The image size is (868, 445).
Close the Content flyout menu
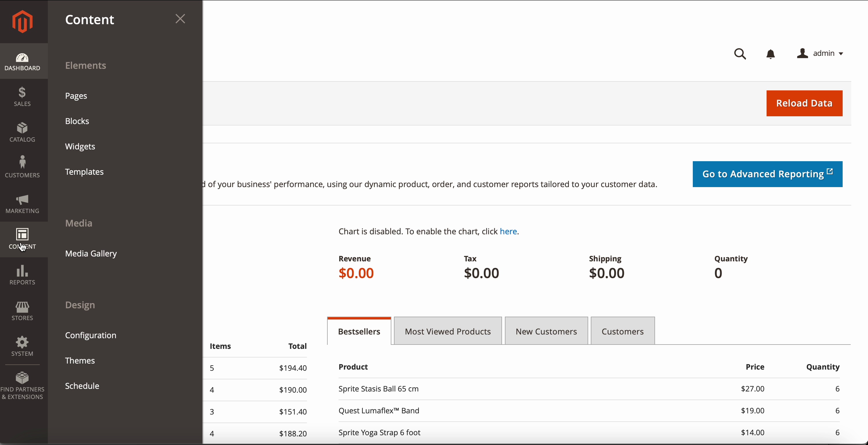pyautogui.click(x=180, y=19)
